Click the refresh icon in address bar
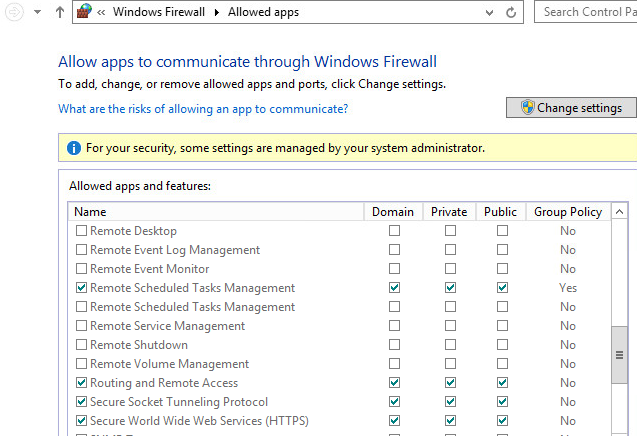637x436 pixels. tap(511, 13)
